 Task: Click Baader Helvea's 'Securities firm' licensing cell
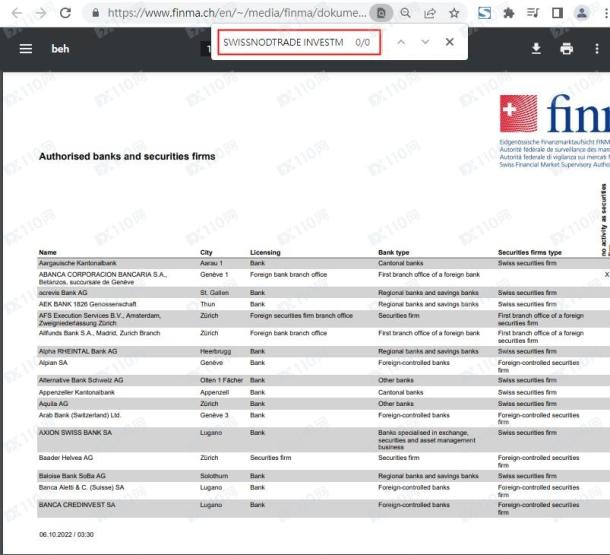point(270,458)
